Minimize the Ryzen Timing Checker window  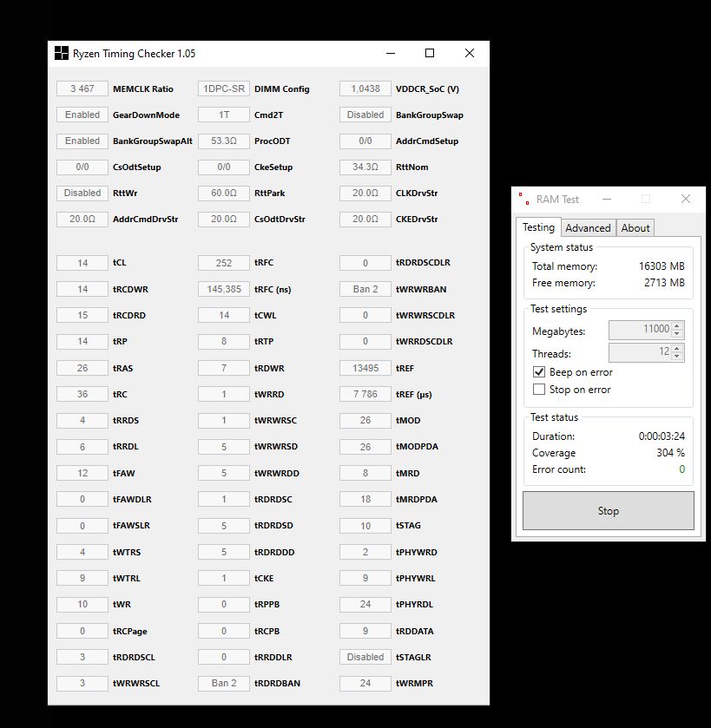391,54
